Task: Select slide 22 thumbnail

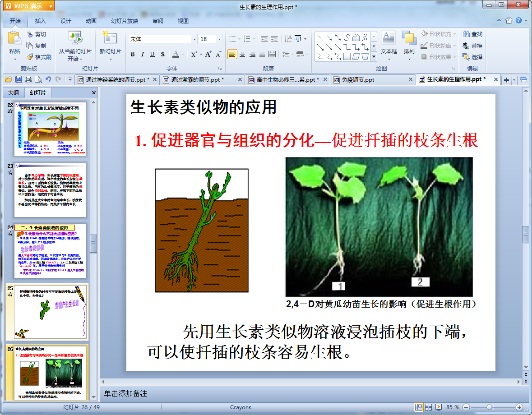Action: click(50, 129)
